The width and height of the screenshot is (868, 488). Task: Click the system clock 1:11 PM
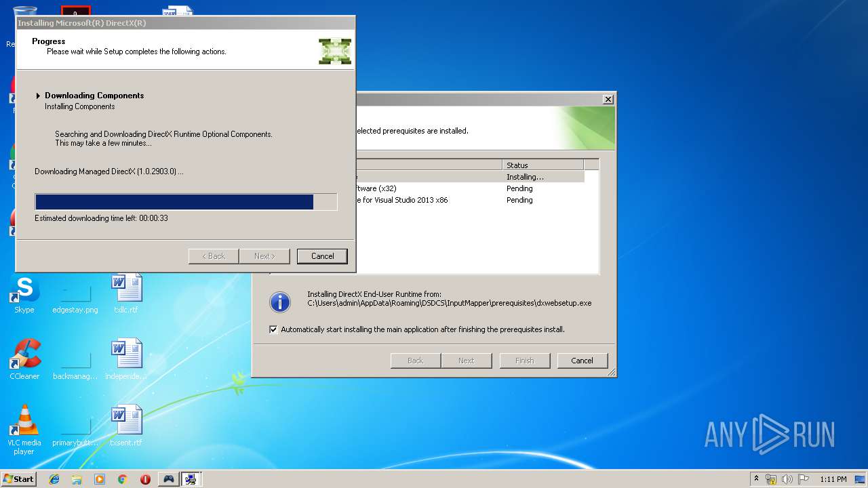pos(833,479)
